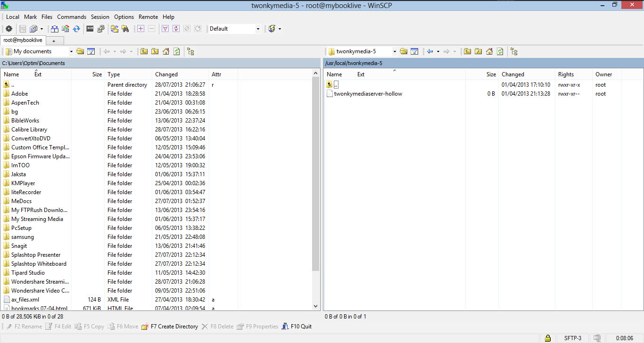Open the Session menu
Viewport: 644px width, 343px height.
[x=100, y=17]
